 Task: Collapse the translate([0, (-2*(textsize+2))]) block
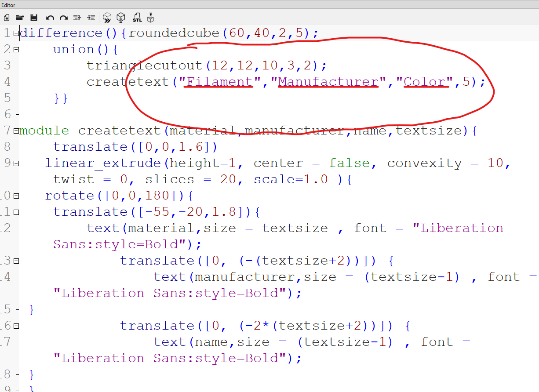point(16,326)
